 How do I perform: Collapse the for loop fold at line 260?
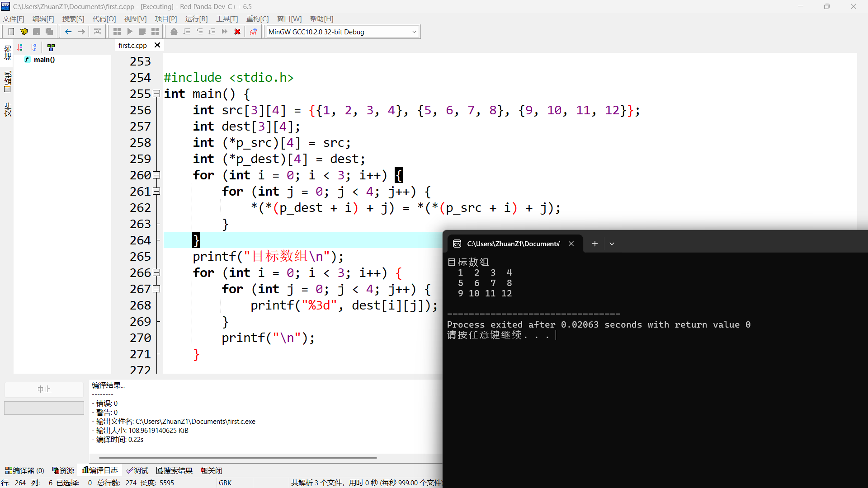pyautogui.click(x=156, y=175)
